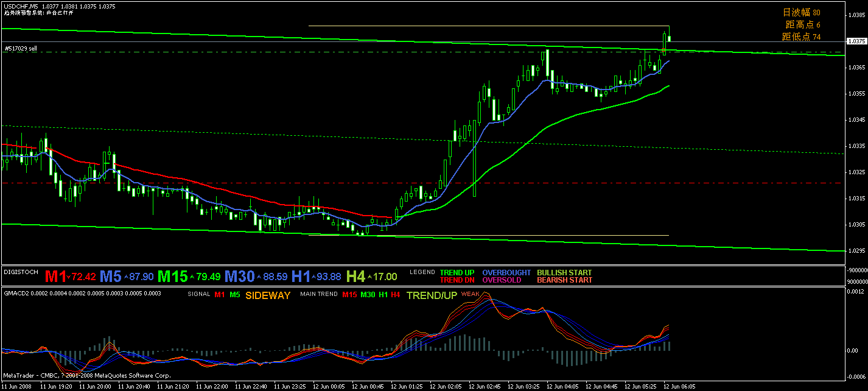Click the 11 Jun 2008 time axis label
Screen dimensions: 868x391
point(16,387)
